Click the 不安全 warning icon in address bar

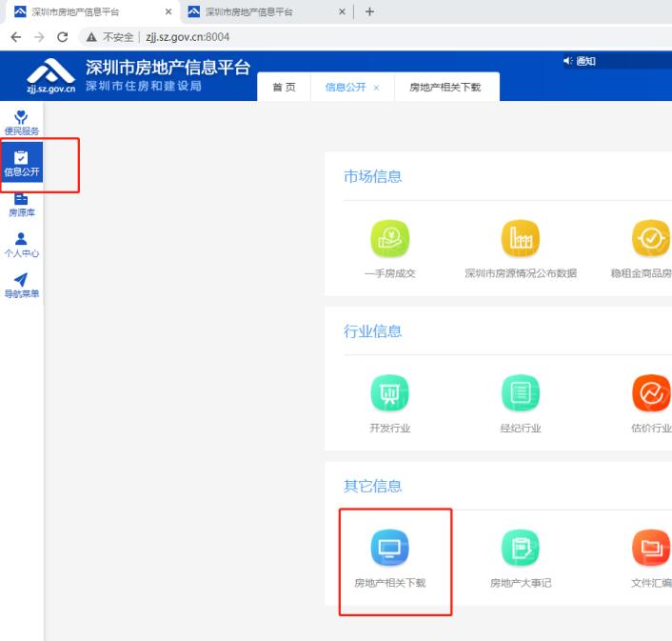[91, 37]
